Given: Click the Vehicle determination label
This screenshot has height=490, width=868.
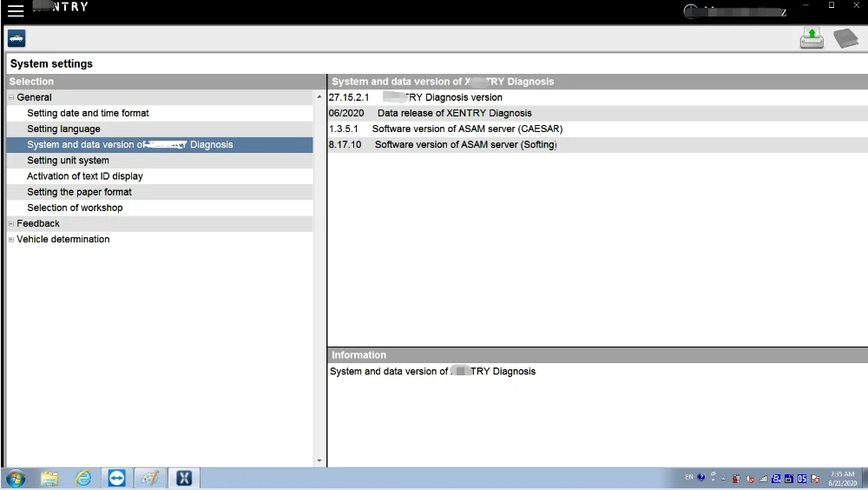Looking at the screenshot, I should click(x=63, y=240).
